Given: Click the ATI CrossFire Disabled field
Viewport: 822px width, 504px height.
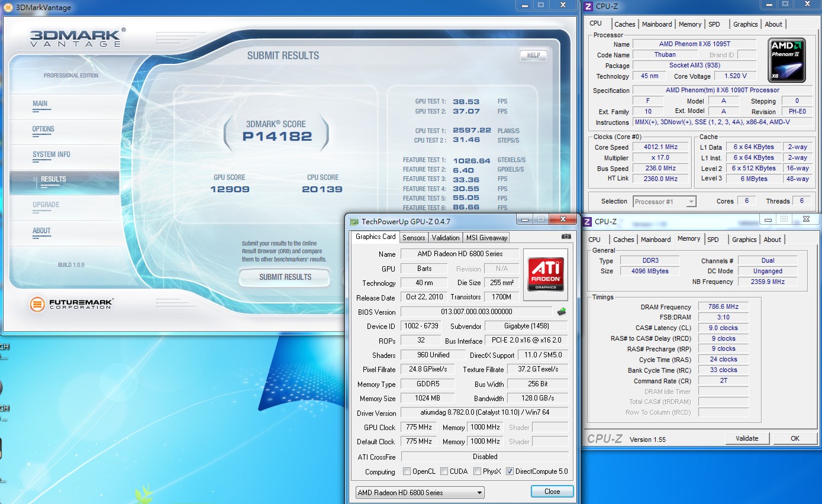Looking at the screenshot, I should 485,457.
